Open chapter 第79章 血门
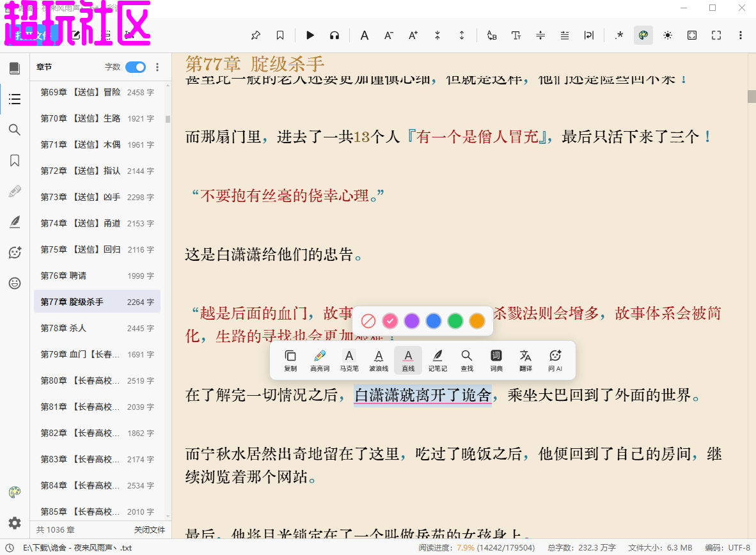Image resolution: width=756 pixels, height=555 pixels. (97, 354)
